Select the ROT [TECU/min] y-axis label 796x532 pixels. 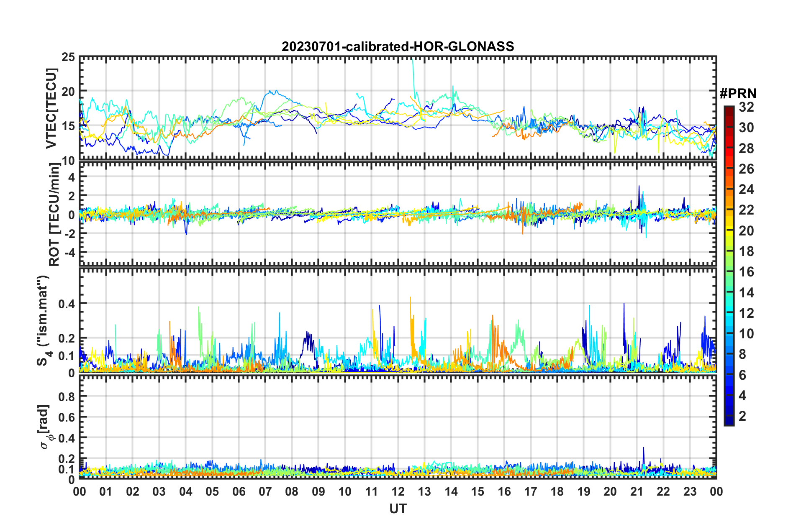click(x=54, y=215)
